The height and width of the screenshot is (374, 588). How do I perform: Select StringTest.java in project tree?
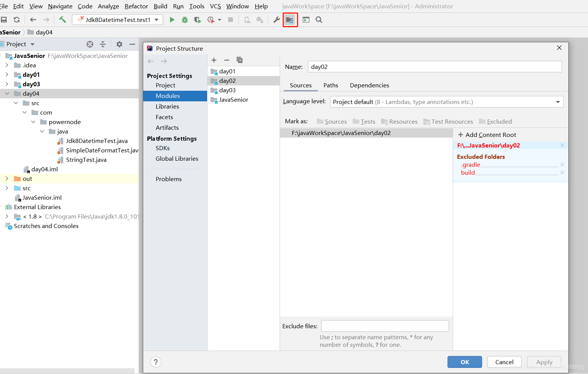tap(86, 160)
